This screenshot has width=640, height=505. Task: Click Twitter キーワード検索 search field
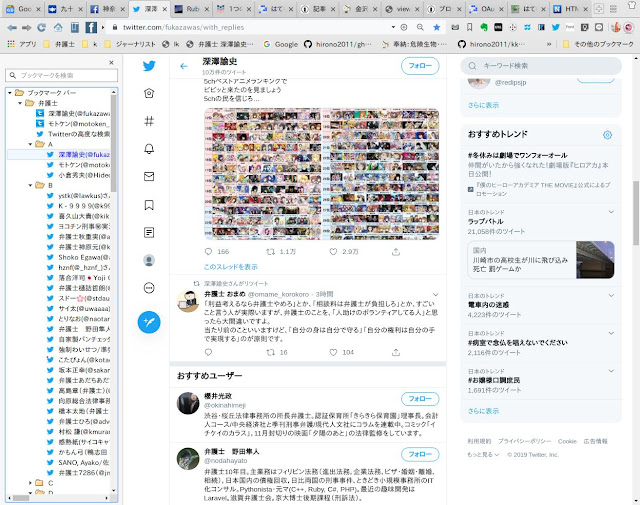(541, 66)
